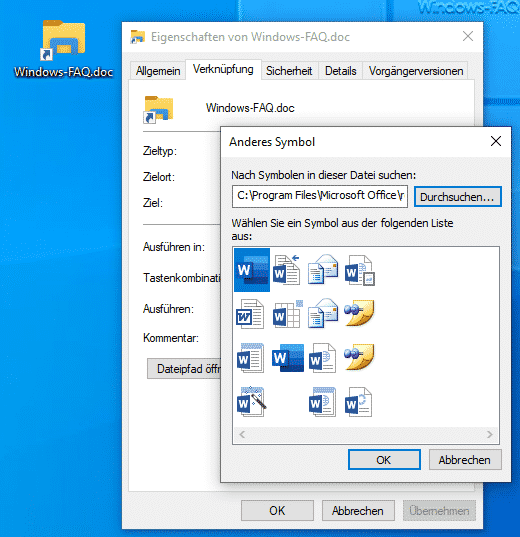Choose the Word document icon with blue arrow
The image size is (520, 537).
(x=287, y=270)
